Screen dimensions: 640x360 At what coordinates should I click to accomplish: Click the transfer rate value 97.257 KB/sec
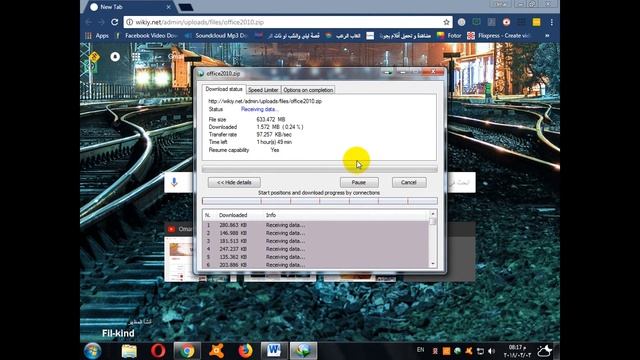[x=274, y=135]
